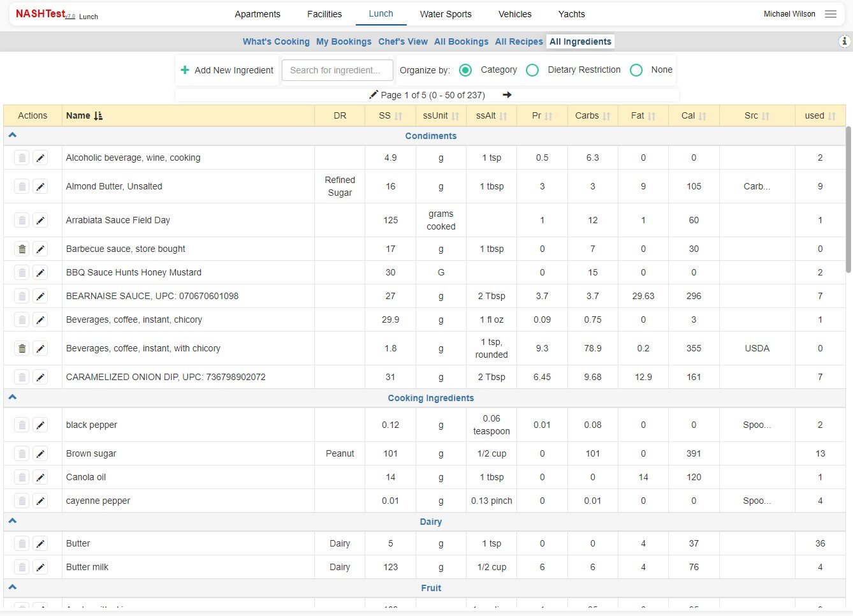Delete Beverages, coffee, instant, with chicory
This screenshot has height=616, width=853.
tap(22, 348)
